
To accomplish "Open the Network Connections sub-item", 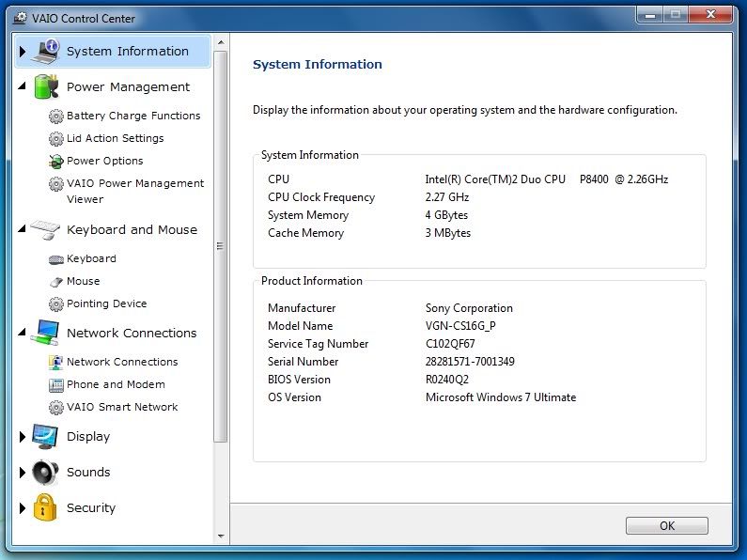I will point(122,362).
